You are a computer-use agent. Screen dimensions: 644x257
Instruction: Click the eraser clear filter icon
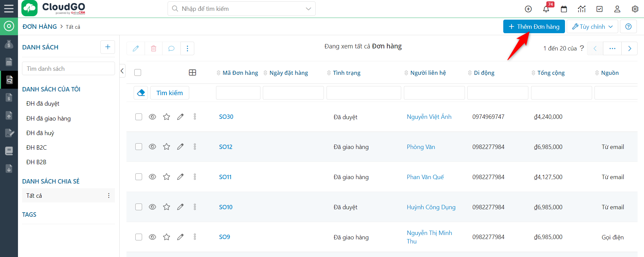point(141,93)
